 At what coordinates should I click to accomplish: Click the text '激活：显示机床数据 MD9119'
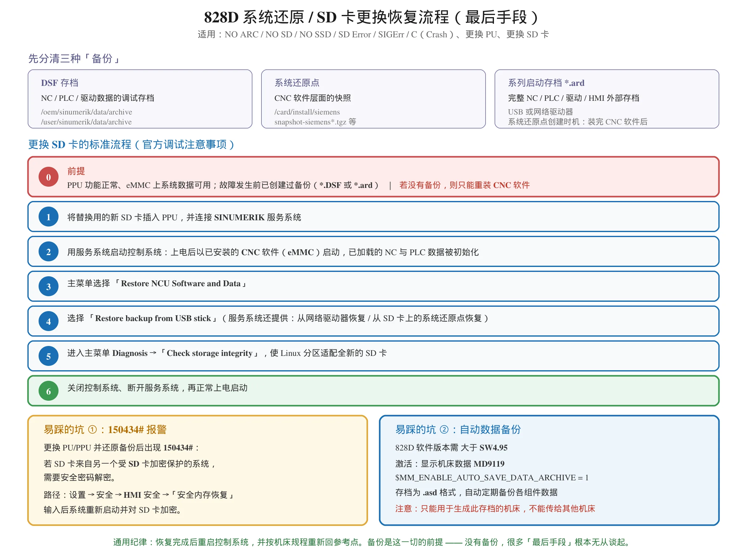tap(450, 464)
